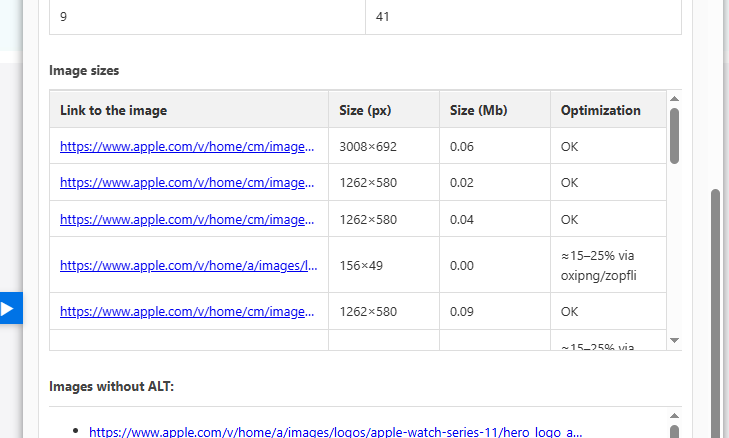Click the "Image sizes" section heading

click(x=85, y=70)
